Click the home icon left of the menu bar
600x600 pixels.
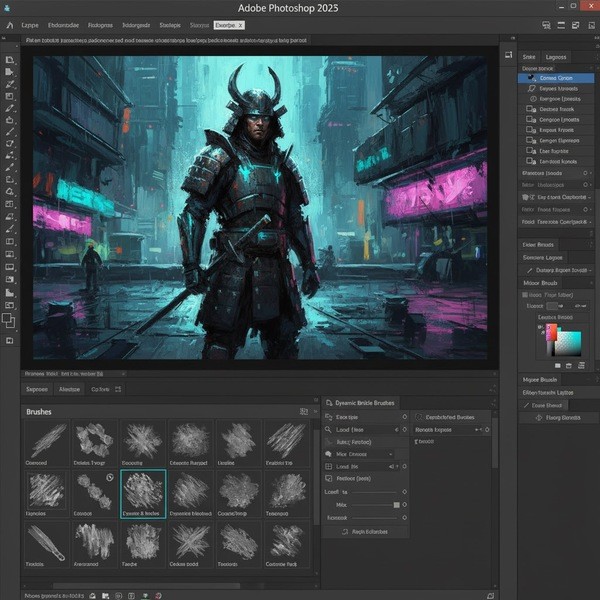pyautogui.click(x=10, y=25)
